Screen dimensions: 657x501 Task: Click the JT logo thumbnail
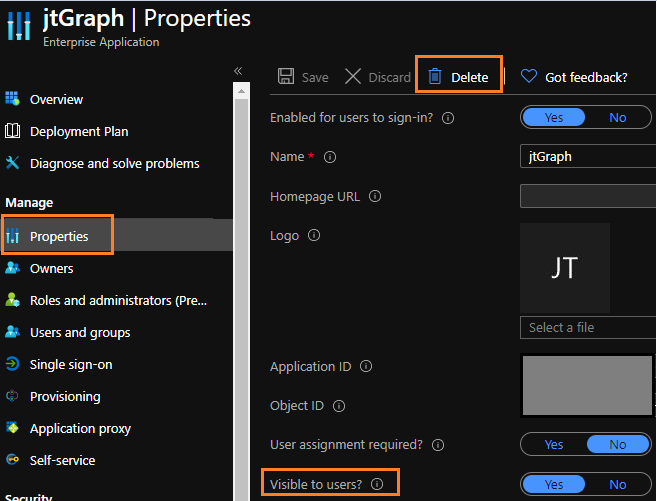[565, 268]
